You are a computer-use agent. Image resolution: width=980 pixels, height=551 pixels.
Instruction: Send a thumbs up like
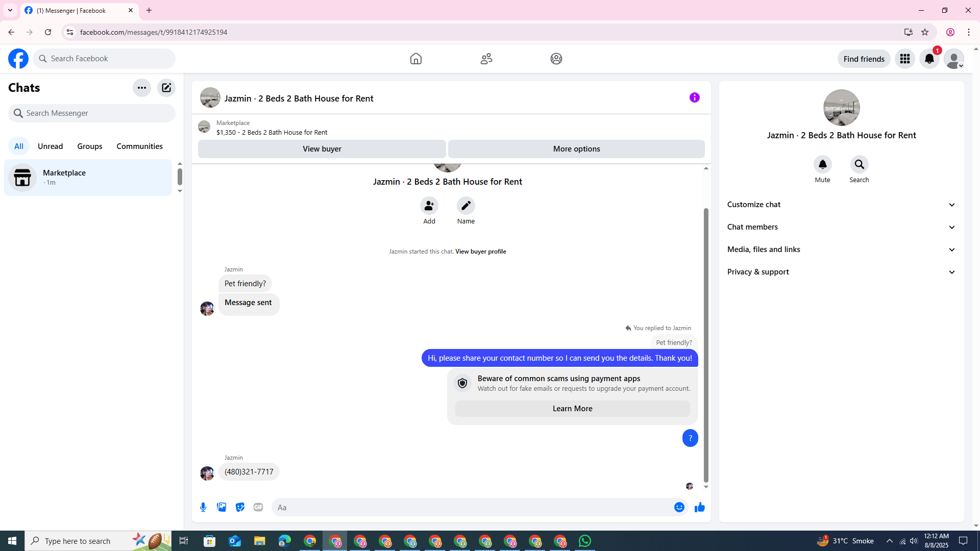tap(699, 507)
